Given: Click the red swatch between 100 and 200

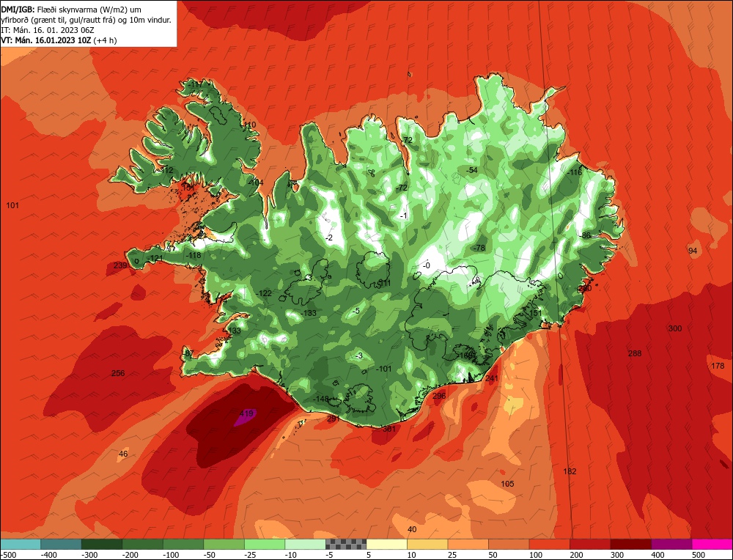Looking at the screenshot, I should [x=549, y=544].
